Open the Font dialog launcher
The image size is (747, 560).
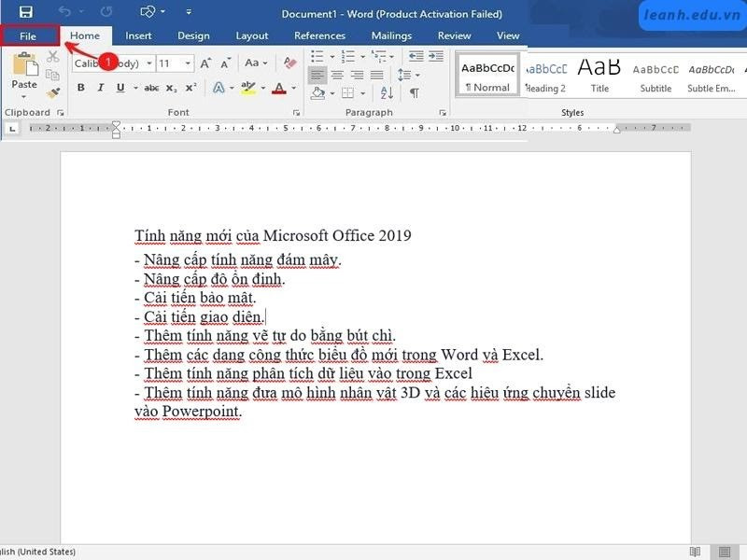pyautogui.click(x=297, y=113)
